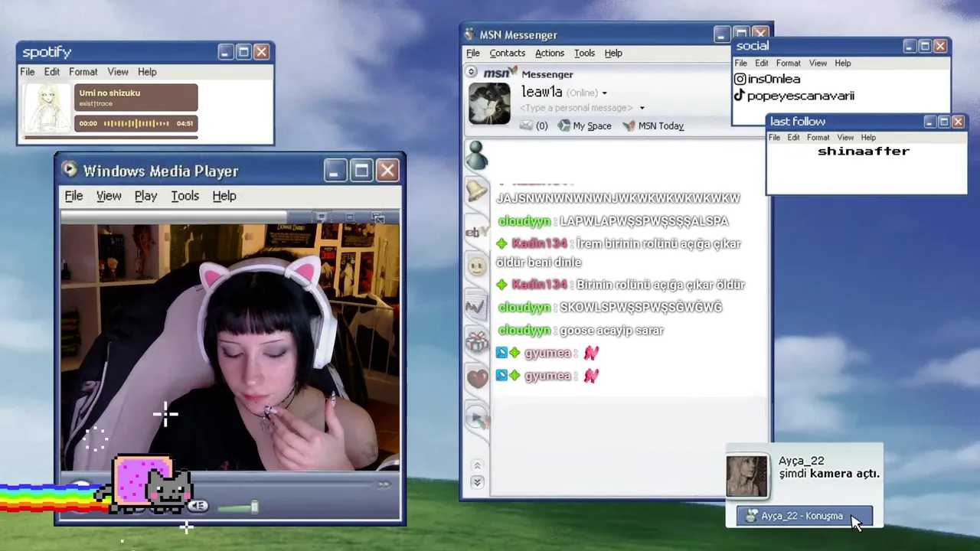980x551 pixels.
Task: Click the Ayça_22 notification photo
Action: pyautogui.click(x=746, y=476)
